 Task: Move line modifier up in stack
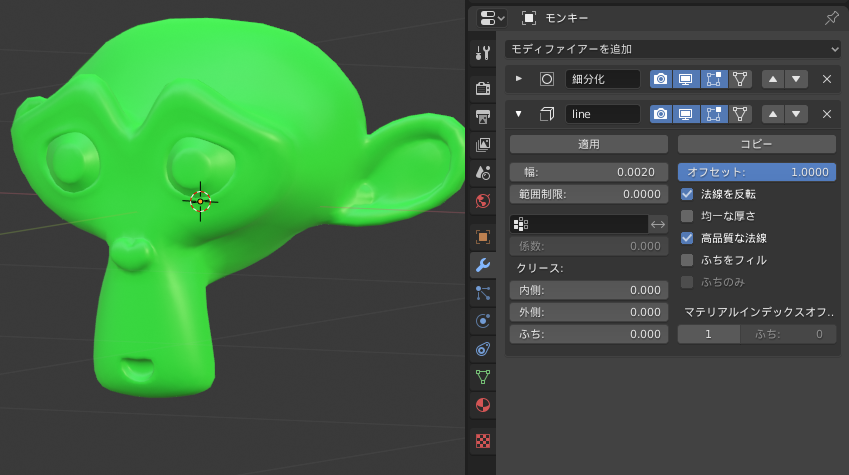[773, 114]
